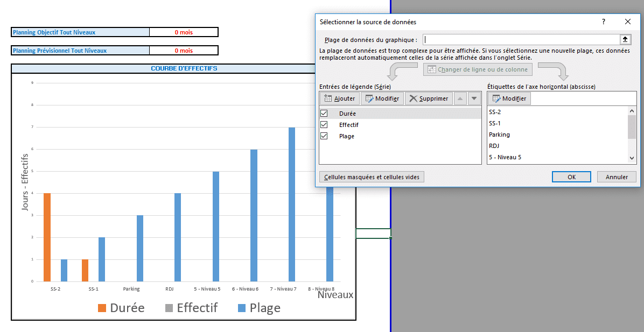Toggle the Plage series checkbox
The height and width of the screenshot is (332, 644).
click(324, 136)
